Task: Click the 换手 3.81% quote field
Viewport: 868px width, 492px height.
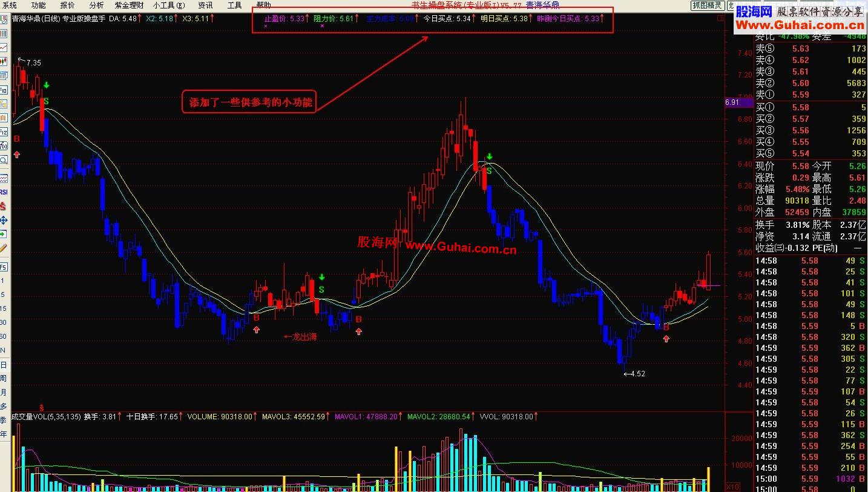Action: [782, 225]
